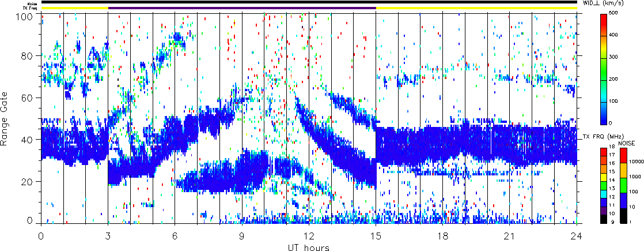This screenshot has height=251, width=644.
Task: Pick the cyan swatch in the TX FRQ legend
Action: click(603, 194)
